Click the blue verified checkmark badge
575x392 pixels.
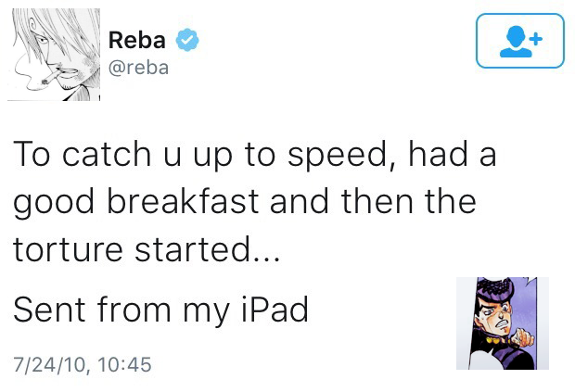tap(187, 40)
